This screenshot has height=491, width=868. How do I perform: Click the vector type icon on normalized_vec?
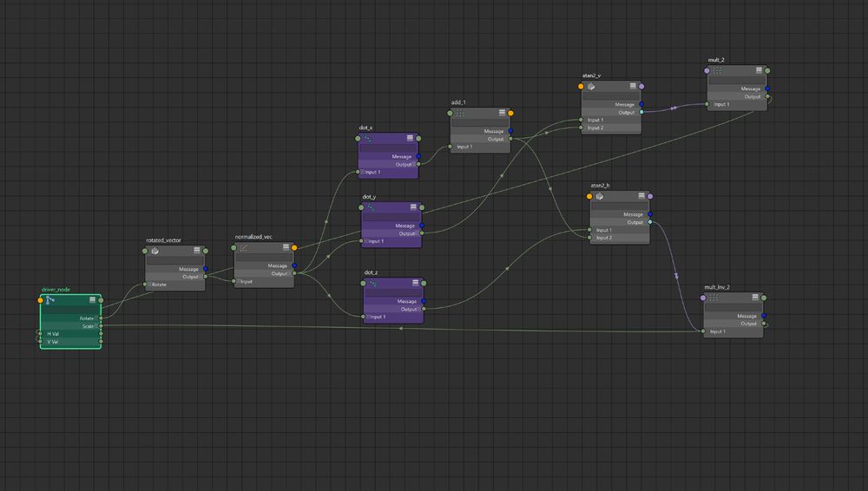(x=244, y=247)
